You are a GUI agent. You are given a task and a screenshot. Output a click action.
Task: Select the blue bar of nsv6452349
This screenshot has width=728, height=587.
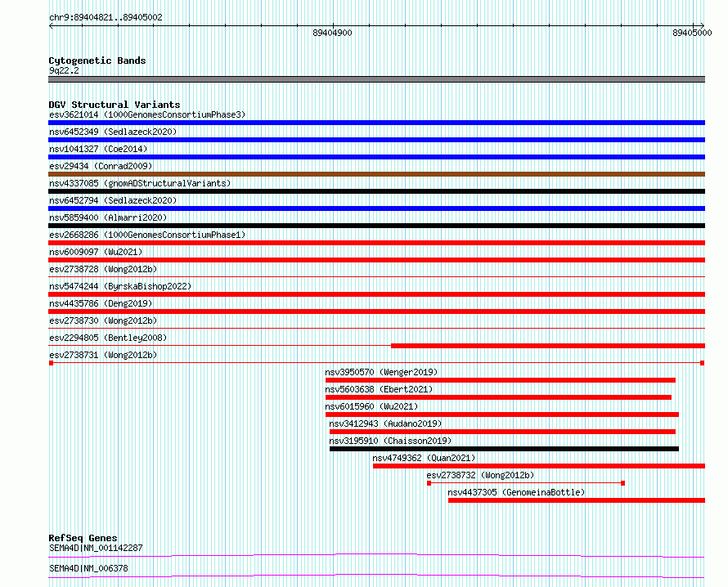tap(376, 140)
